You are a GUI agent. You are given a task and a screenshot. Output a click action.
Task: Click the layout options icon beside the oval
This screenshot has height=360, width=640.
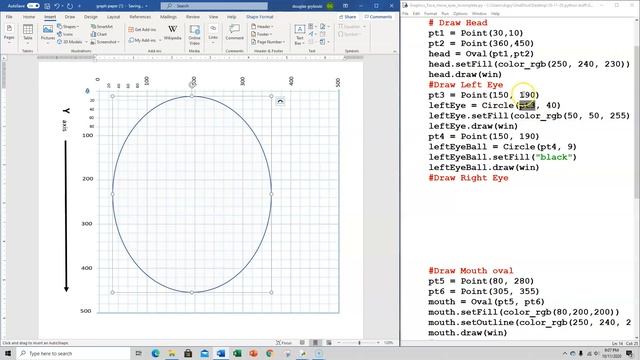[280, 101]
